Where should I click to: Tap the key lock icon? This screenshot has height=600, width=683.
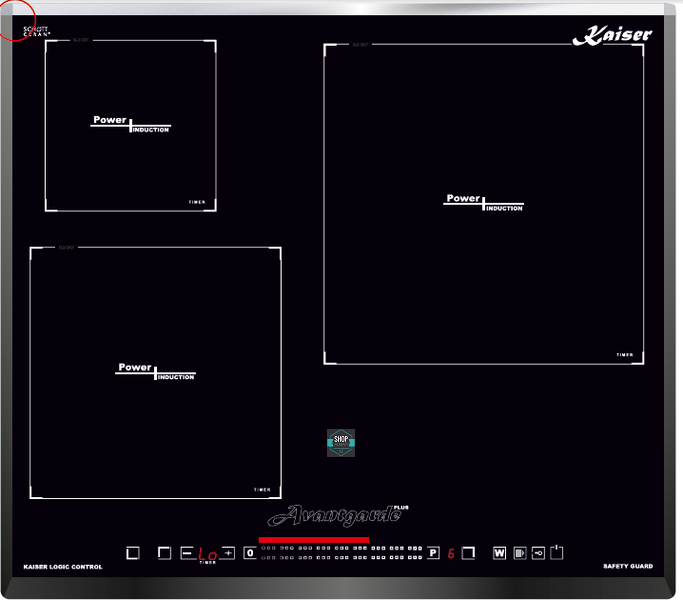click(x=538, y=553)
